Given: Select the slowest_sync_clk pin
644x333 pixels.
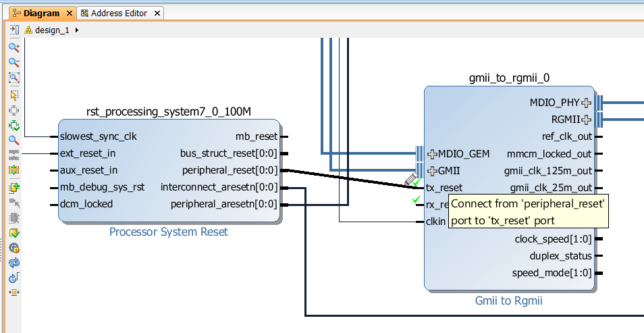Looking at the screenshot, I should pos(98,136).
